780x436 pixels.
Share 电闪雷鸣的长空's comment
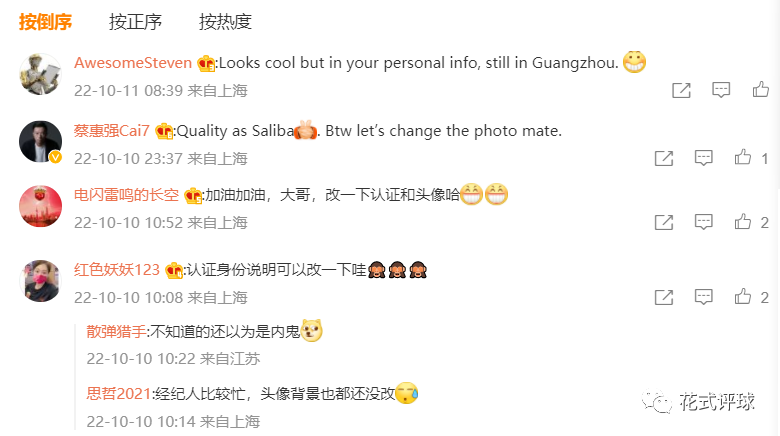[664, 222]
